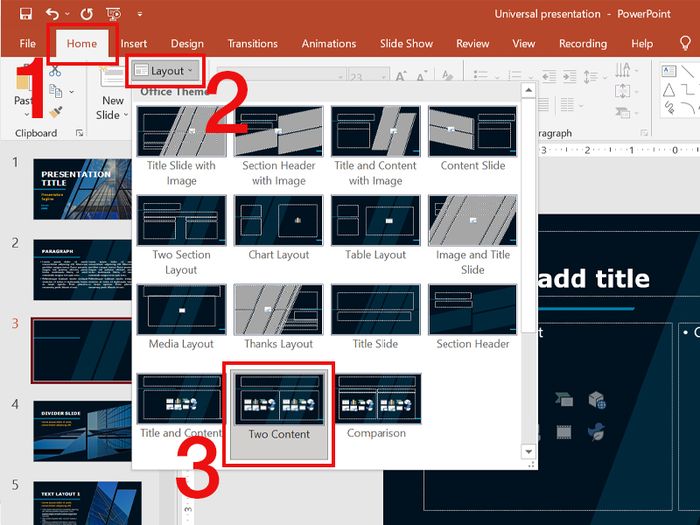Viewport: 700px width, 525px height.
Task: Click the Cut scissors icon
Action: coord(55,71)
